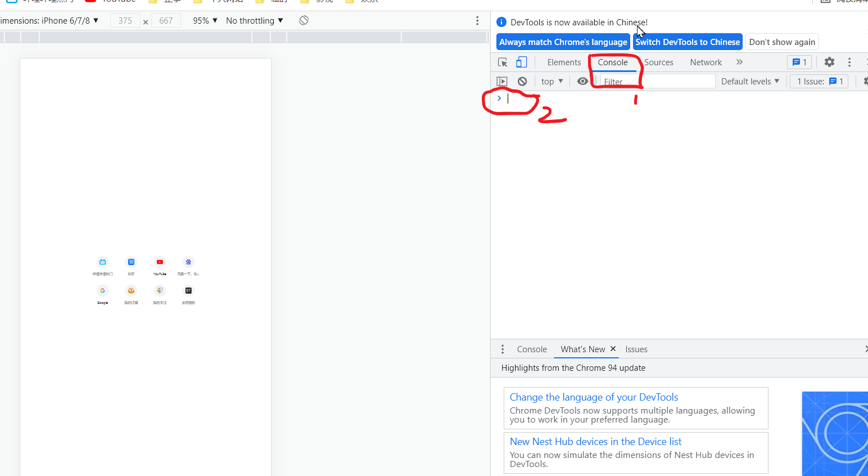The image size is (868, 476).
Task: Click Don't show again
Action: point(782,42)
